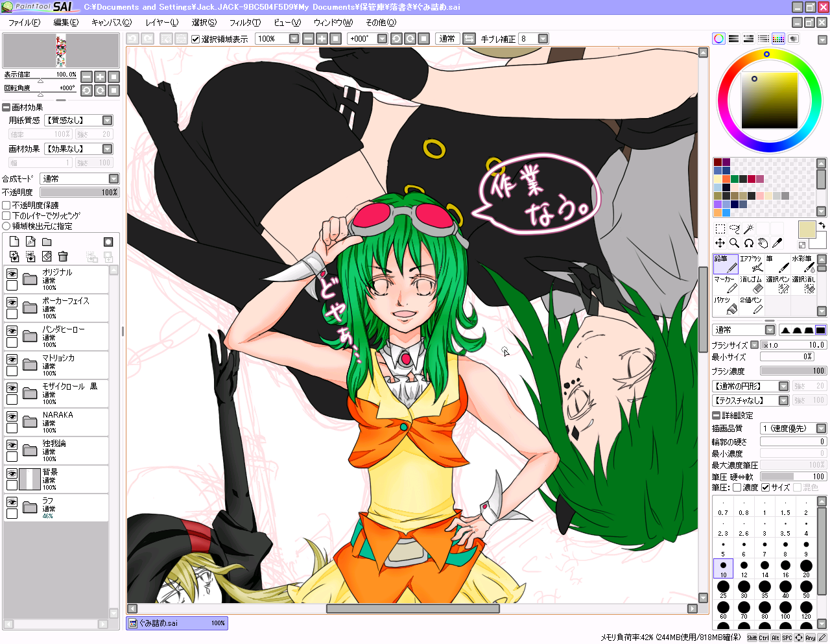The height and width of the screenshot is (644, 830).
Task: Select the 筆 brush tool
Action: [x=777, y=264]
